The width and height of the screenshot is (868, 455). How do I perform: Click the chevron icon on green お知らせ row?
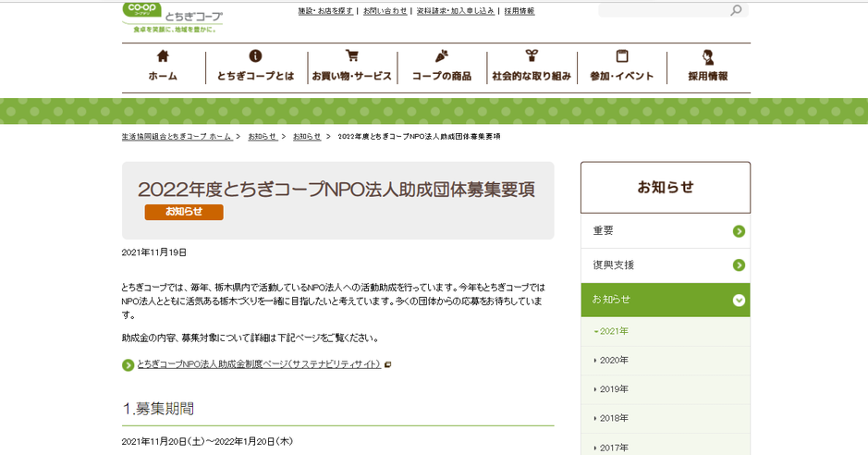739,300
